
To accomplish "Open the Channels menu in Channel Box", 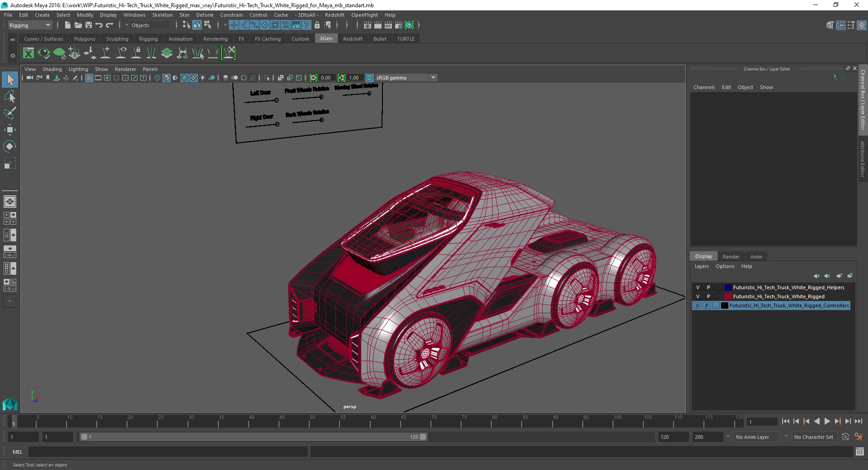I will [704, 87].
